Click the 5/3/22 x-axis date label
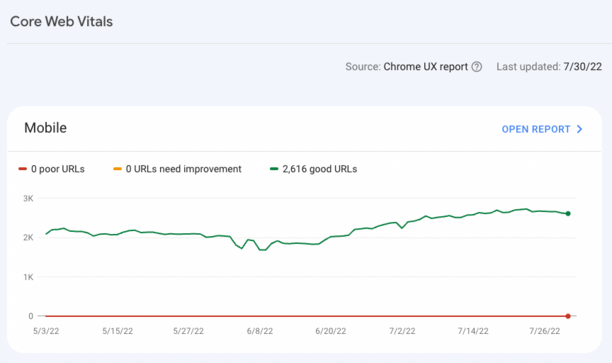 click(x=46, y=331)
